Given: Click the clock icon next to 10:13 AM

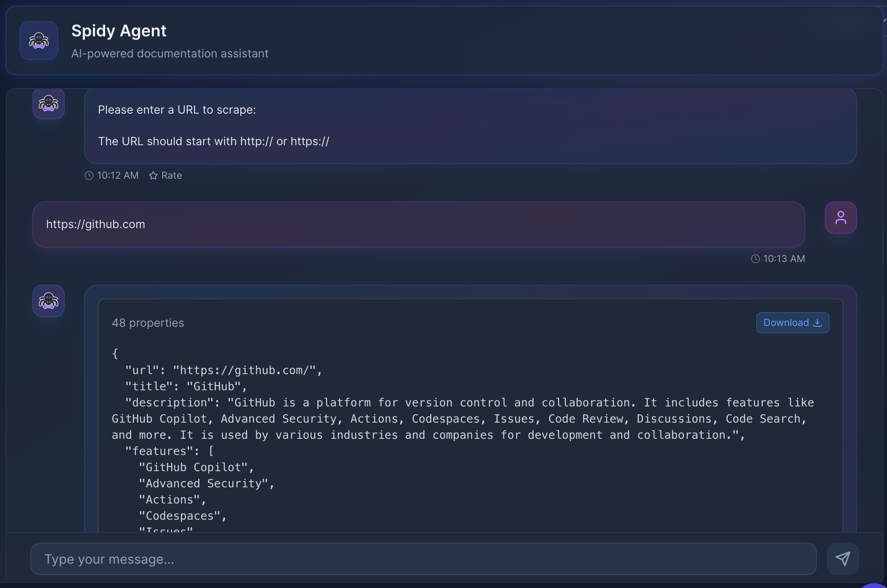Looking at the screenshot, I should [x=755, y=259].
